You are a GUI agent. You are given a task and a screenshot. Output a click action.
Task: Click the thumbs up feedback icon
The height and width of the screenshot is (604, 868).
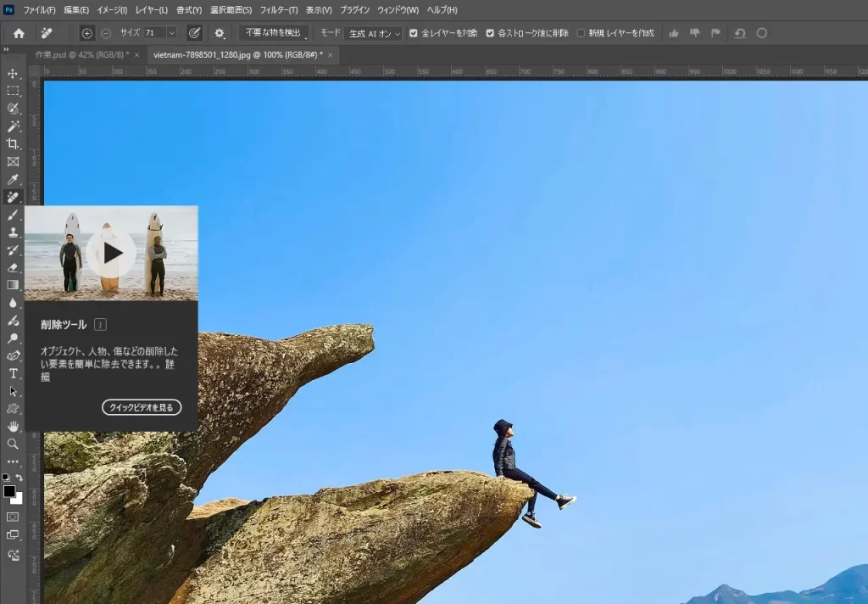pyautogui.click(x=674, y=33)
